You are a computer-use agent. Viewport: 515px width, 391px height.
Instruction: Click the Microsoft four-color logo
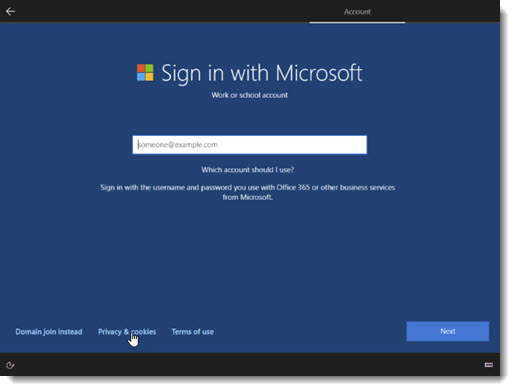[145, 73]
